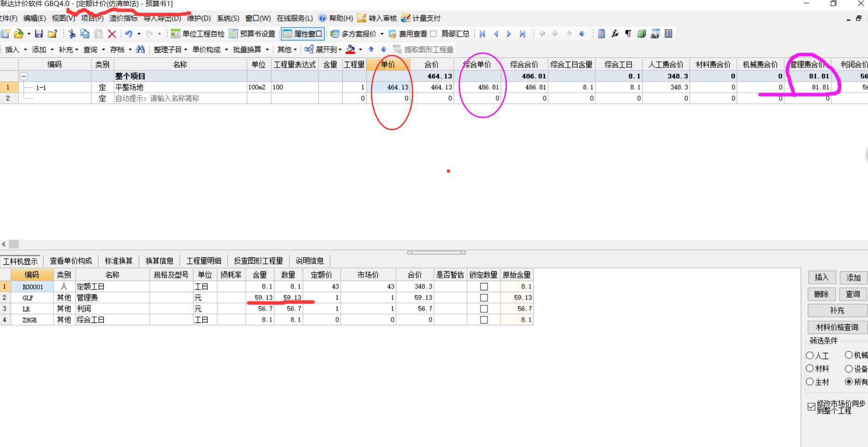Go to previous record arrow icon
This screenshot has height=447, width=868.
click(x=496, y=34)
